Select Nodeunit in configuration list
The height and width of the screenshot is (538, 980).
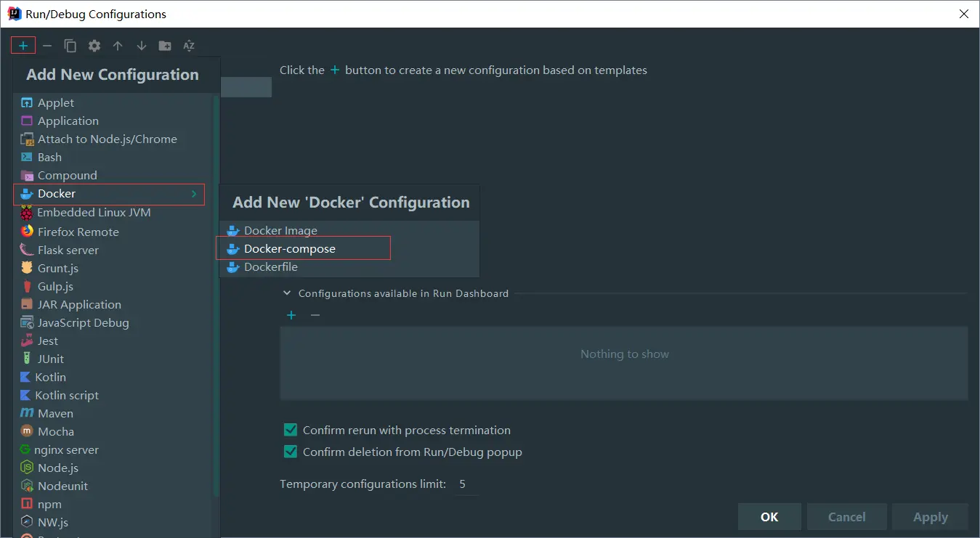pyautogui.click(x=113, y=486)
